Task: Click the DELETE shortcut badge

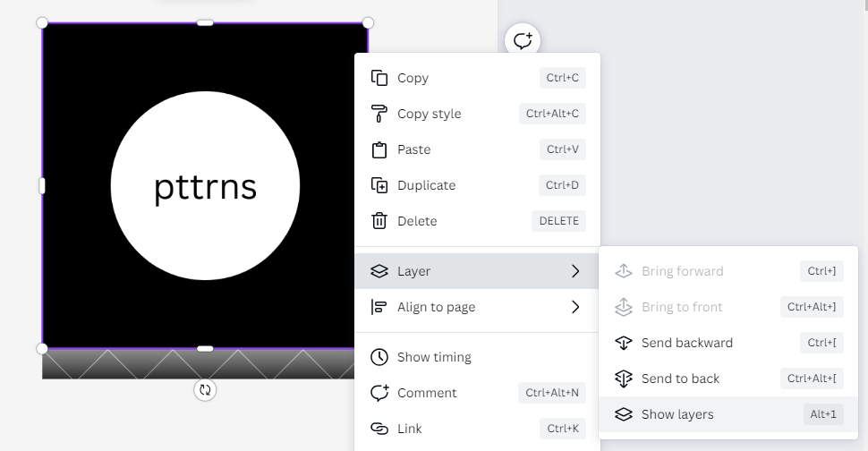Action: 558,221
